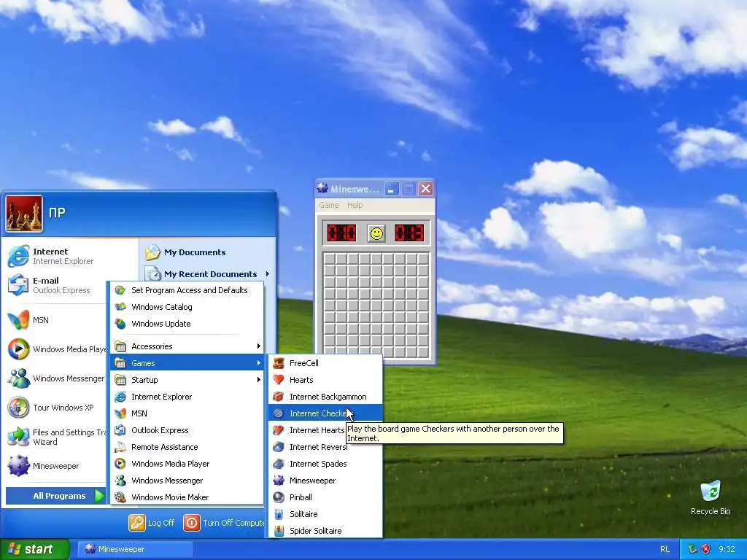Expand the Accessories submenu arrow
Image resolution: width=747 pixels, height=560 pixels.
[259, 346]
